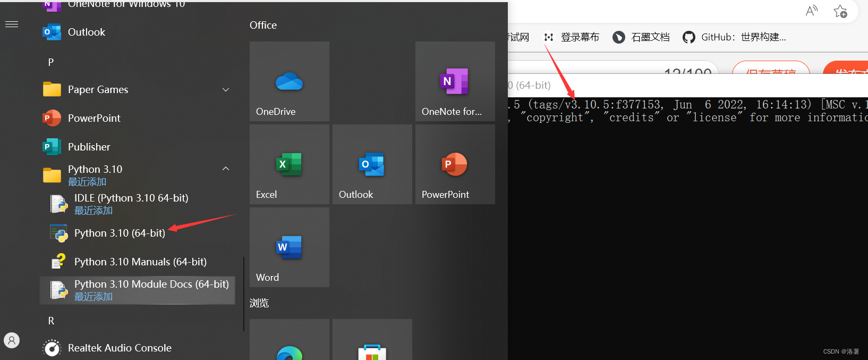Open the hamburger menu in Start
Screen dimensions: 868x360
coord(12,24)
